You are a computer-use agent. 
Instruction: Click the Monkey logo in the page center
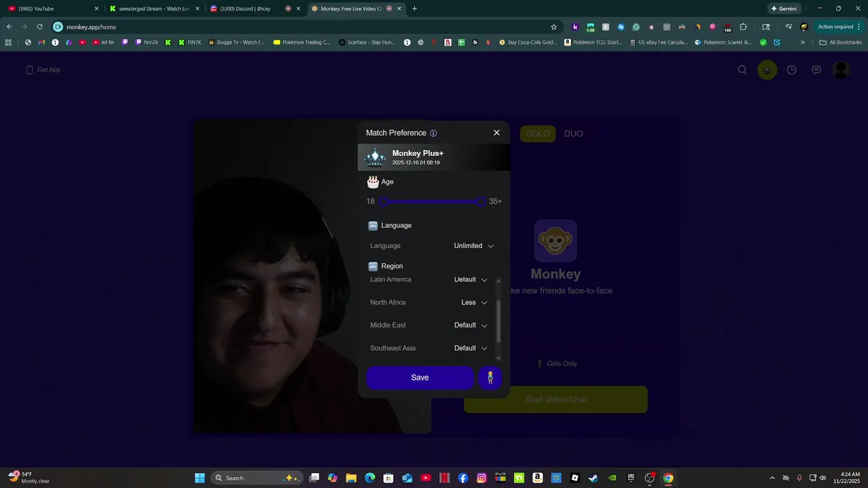tap(555, 241)
